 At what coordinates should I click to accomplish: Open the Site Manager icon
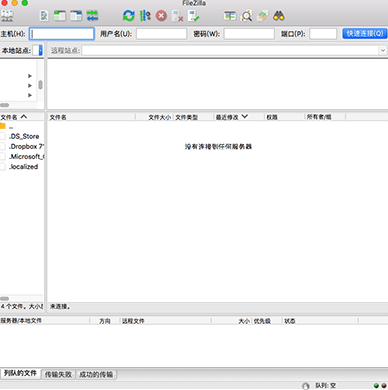[x=7, y=16]
